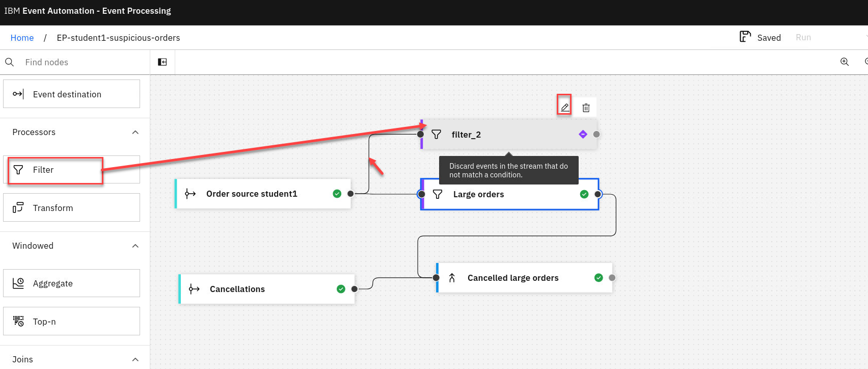Click the purple diamond status on filter_2

click(583, 134)
